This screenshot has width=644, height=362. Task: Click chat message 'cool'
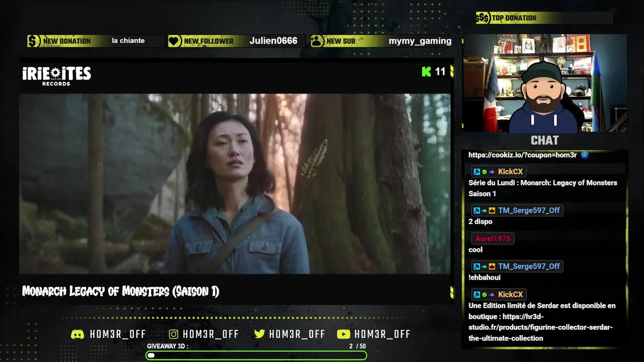[475, 250]
